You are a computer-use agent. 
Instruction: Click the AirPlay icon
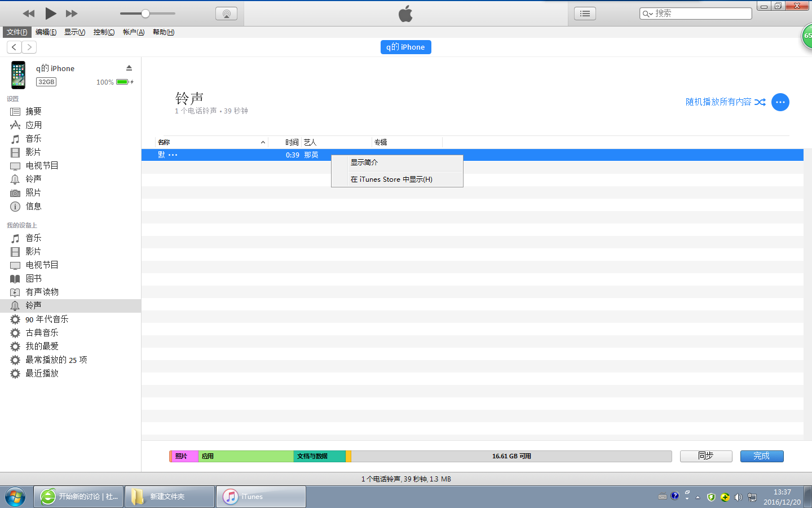(226, 14)
